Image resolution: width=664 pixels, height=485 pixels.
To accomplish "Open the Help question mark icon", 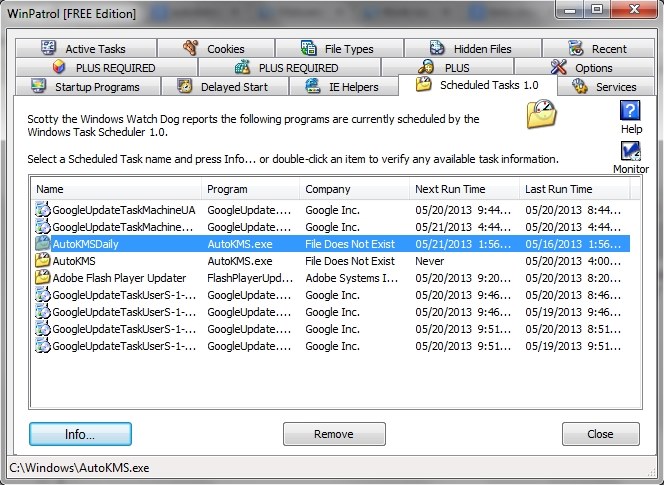I will (630, 111).
